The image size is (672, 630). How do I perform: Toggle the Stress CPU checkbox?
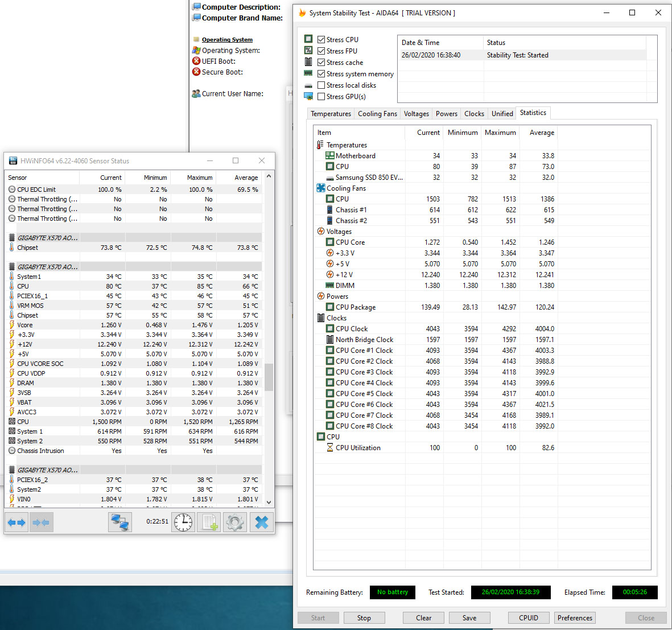coord(321,39)
